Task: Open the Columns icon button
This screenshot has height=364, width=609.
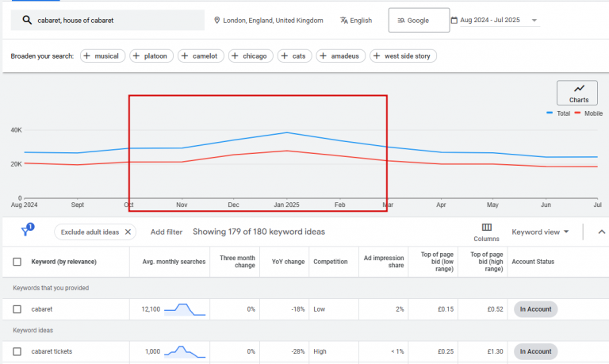Action: pyautogui.click(x=486, y=232)
